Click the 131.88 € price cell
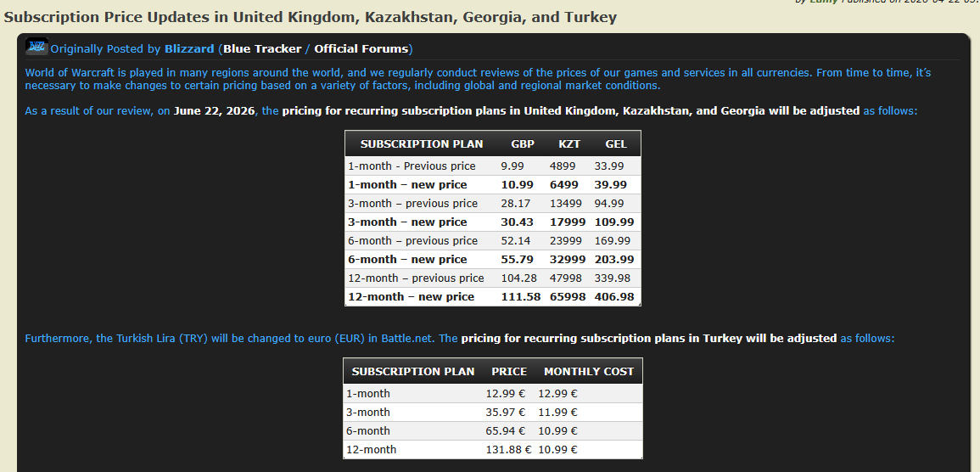This screenshot has height=472, width=980. point(509,450)
